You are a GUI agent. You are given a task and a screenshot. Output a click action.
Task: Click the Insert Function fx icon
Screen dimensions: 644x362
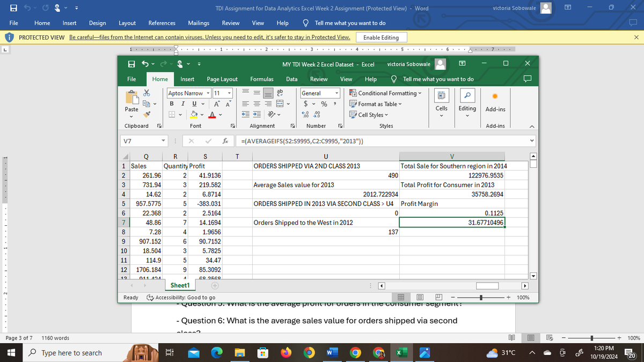tap(226, 142)
